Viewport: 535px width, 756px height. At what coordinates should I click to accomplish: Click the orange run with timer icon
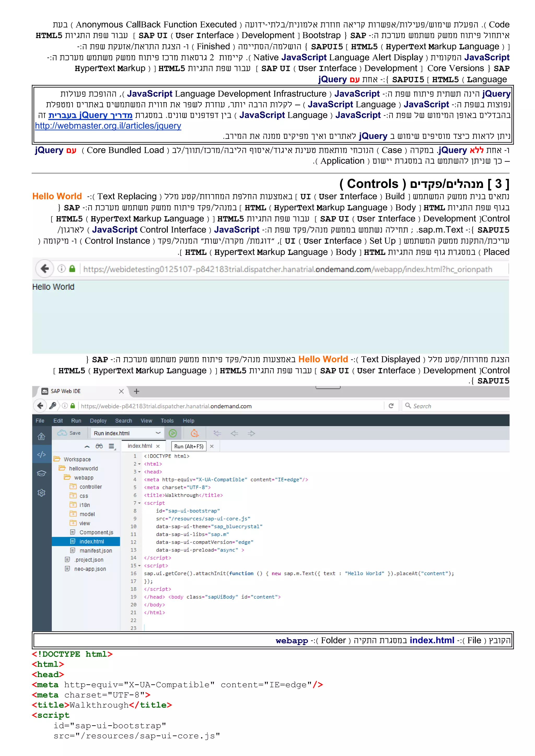click(195, 433)
